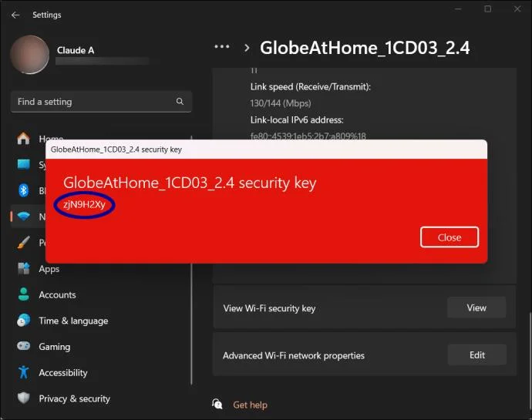
Task: Open the breadcrumb ellipsis menu
Action: (222, 47)
